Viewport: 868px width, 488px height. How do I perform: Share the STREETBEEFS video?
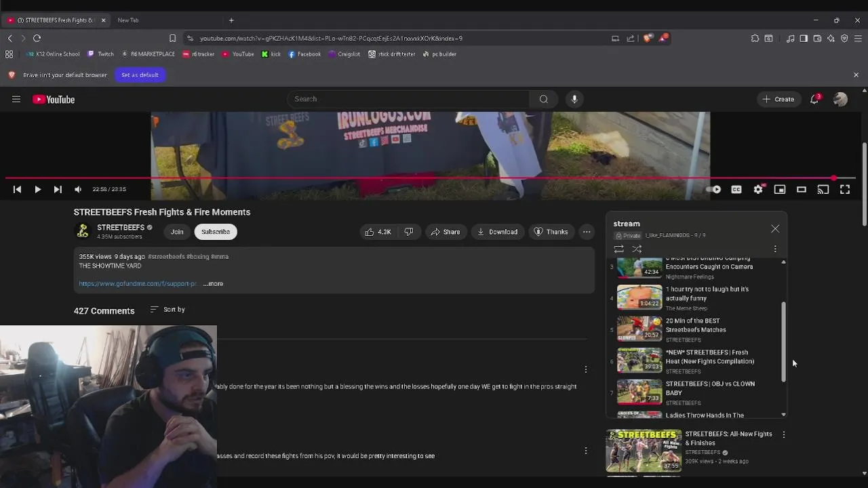445,232
